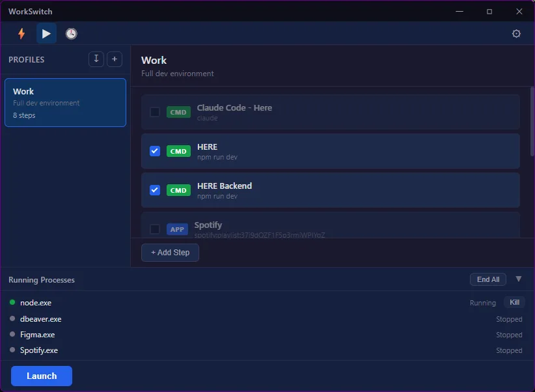Click gray status dot for dbeaver.exe
The height and width of the screenshot is (392, 535).
[12, 318]
